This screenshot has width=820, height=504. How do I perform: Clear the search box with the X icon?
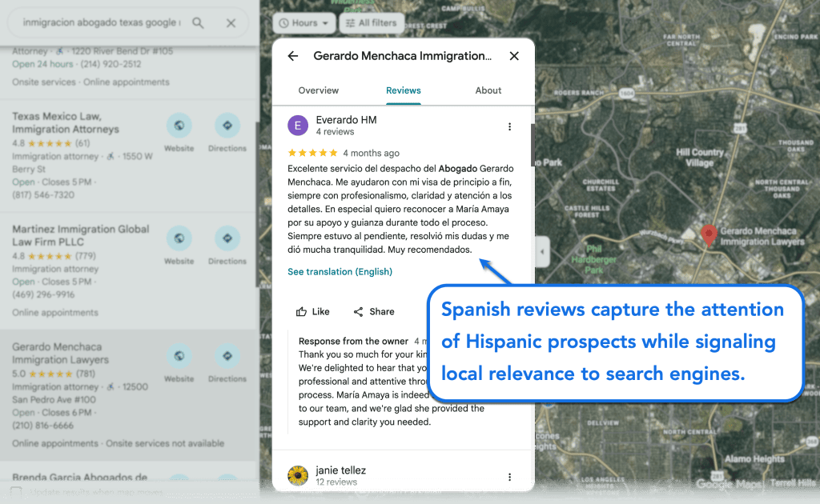pyautogui.click(x=231, y=23)
